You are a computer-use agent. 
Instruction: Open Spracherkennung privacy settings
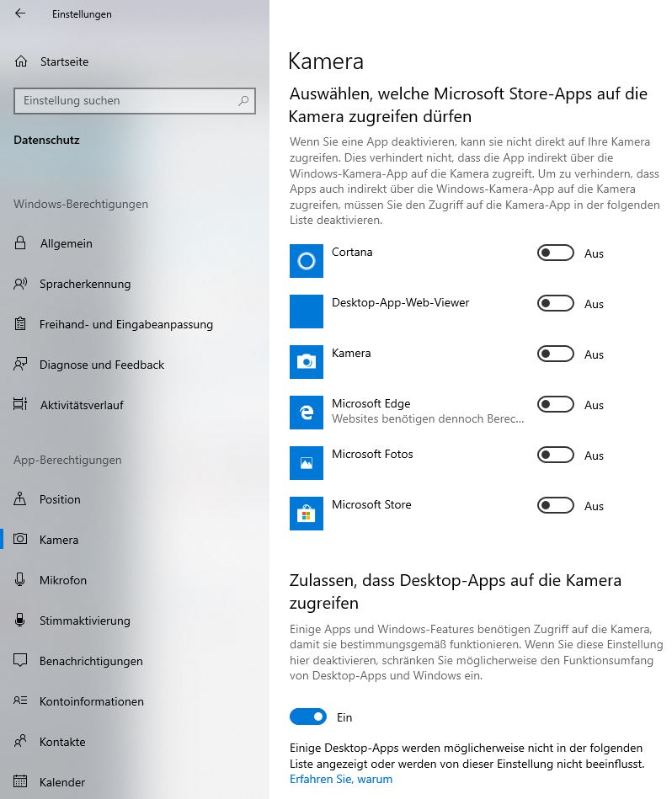click(85, 284)
